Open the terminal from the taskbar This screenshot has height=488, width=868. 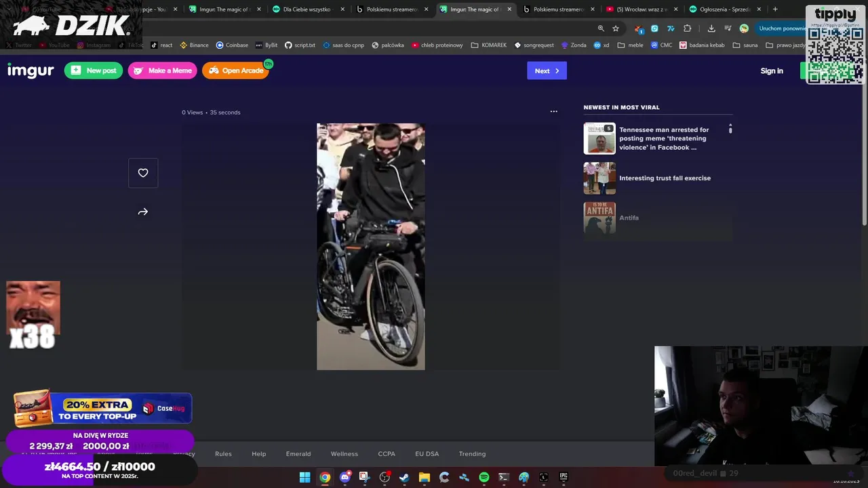click(504, 477)
